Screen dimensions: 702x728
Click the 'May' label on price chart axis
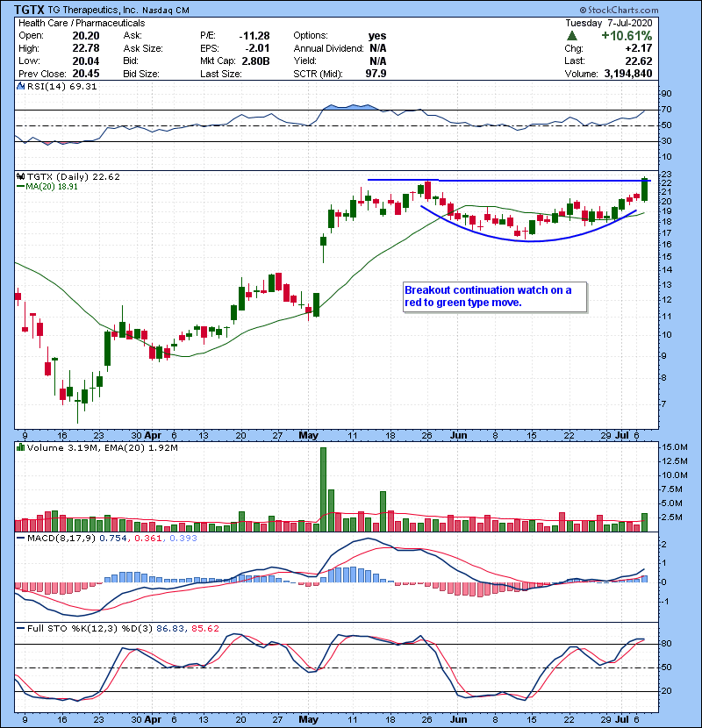tap(309, 435)
